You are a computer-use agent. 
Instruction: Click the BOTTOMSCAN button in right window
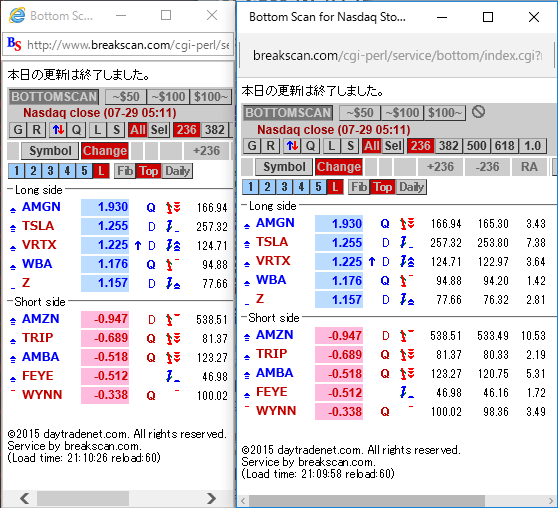(288, 112)
